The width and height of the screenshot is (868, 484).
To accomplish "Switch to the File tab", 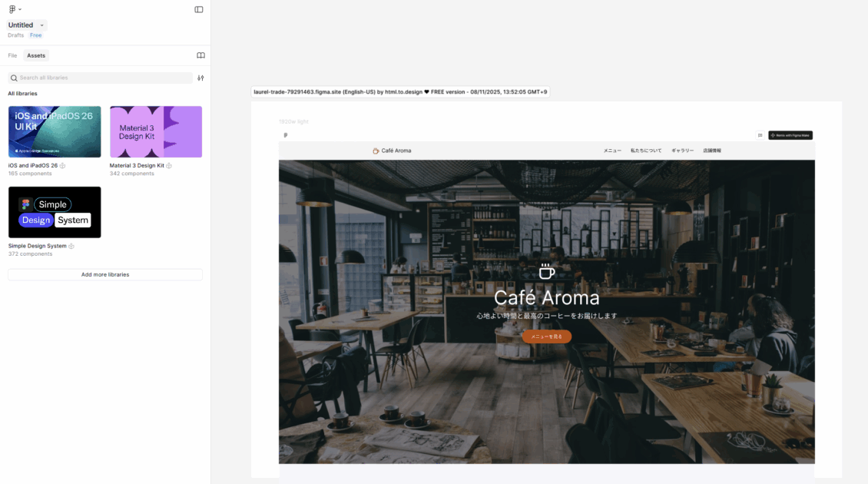I will [12, 55].
